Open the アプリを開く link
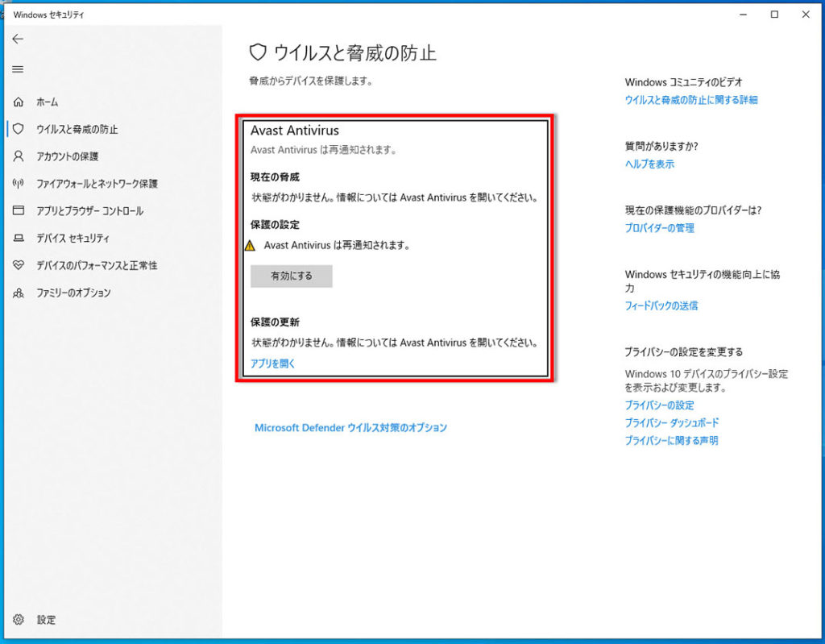Viewport: 825px width, 644px height. pyautogui.click(x=273, y=364)
